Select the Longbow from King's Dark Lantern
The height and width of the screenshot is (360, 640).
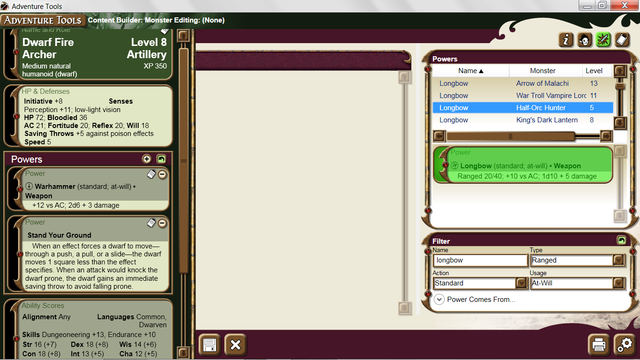click(523, 120)
